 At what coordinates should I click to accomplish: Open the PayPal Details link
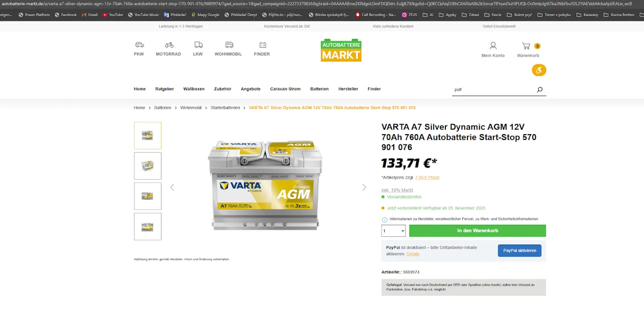(413, 254)
